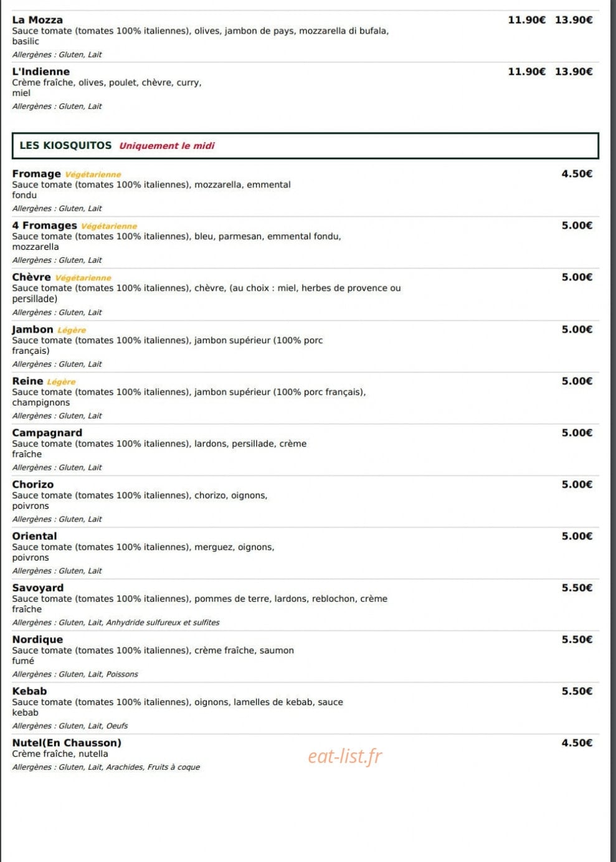The height and width of the screenshot is (862, 616).
Task: Click the 5.00€ price for Chorizo
Action: [577, 485]
